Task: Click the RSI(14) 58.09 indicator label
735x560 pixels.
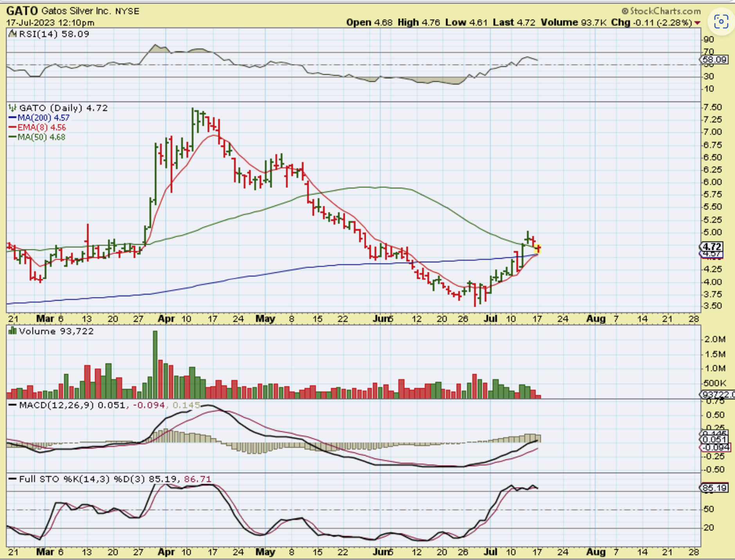Action: coord(54,34)
